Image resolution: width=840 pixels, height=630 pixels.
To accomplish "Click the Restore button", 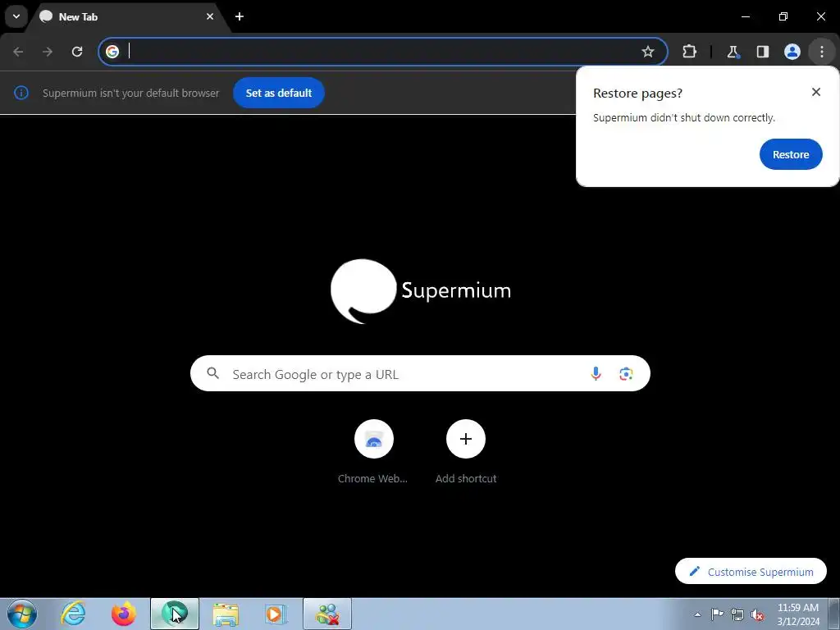I will coord(791,154).
